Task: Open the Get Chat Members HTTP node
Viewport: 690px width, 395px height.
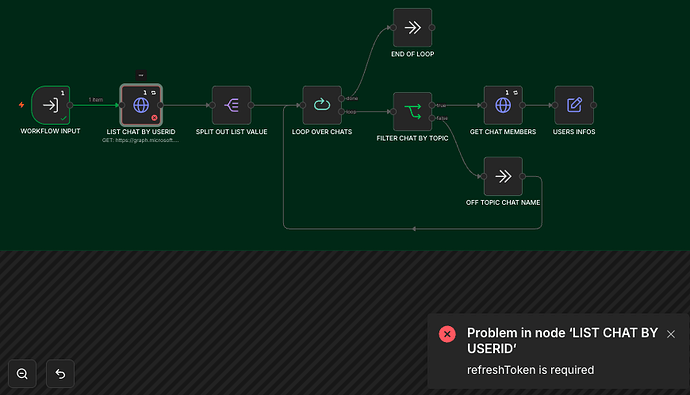Action: [503, 105]
